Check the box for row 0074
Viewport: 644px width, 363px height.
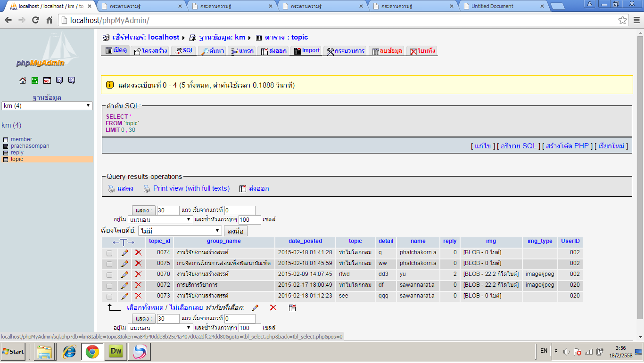tap(109, 253)
